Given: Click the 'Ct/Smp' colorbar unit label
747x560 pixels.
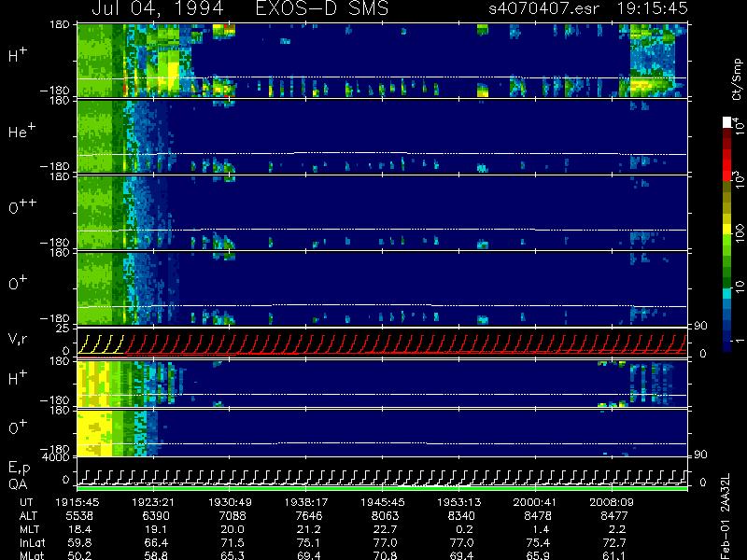Looking at the screenshot, I should (737, 79).
